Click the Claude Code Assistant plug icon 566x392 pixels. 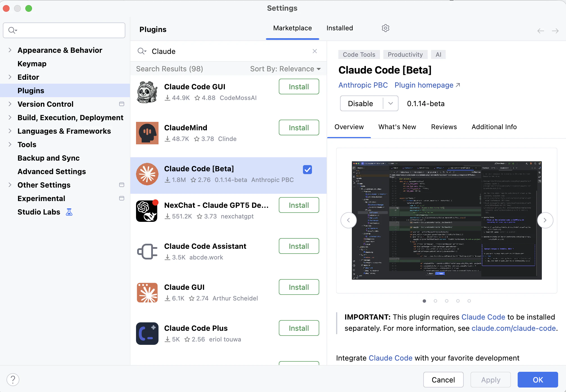tap(147, 252)
